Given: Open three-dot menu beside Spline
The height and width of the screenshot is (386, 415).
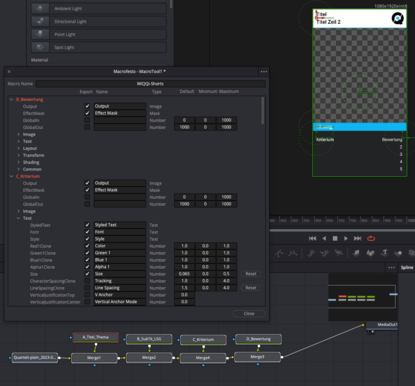Looking at the screenshot, I should click(392, 267).
